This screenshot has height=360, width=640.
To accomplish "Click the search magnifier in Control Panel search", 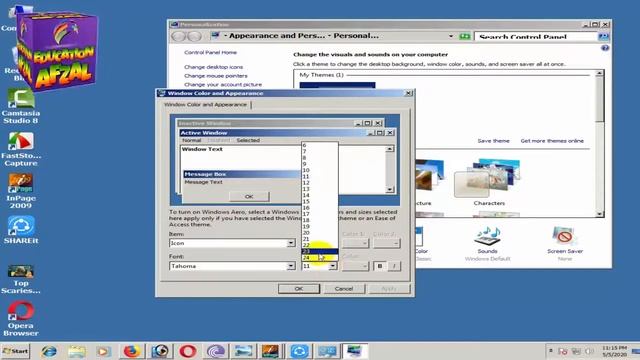I will click(x=603, y=37).
